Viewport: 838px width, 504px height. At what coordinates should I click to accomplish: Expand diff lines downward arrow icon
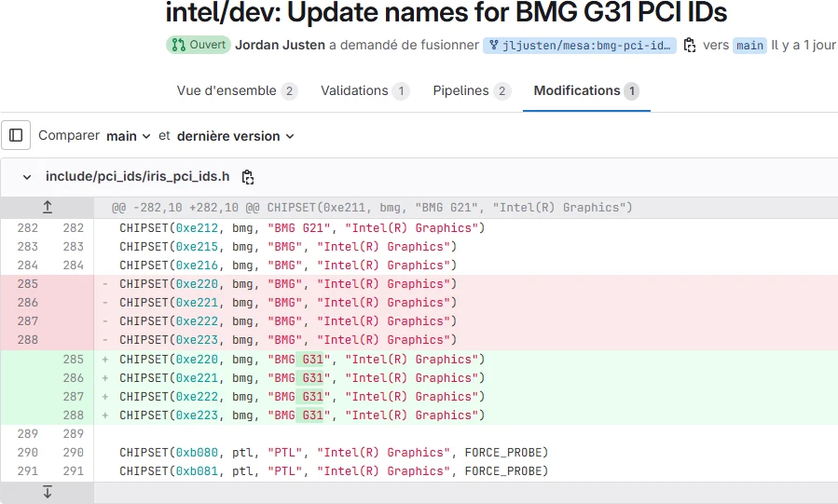tap(47, 492)
